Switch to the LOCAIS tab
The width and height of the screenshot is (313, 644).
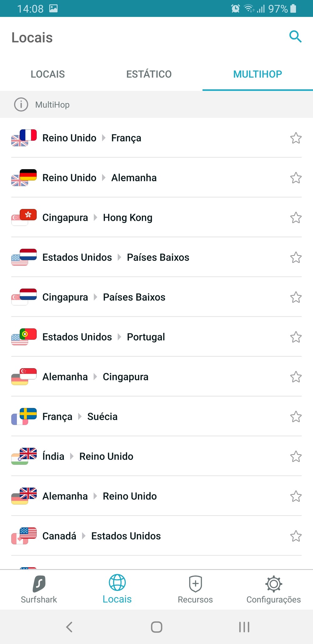coord(48,74)
